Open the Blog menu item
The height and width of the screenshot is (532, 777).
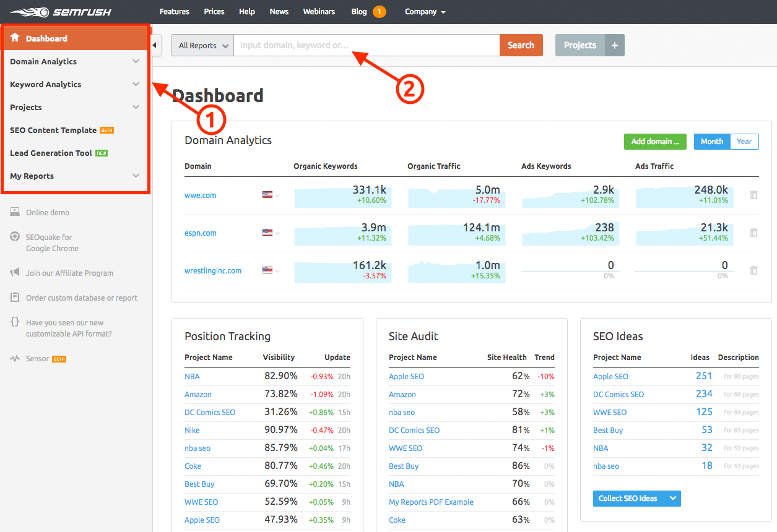(x=359, y=12)
